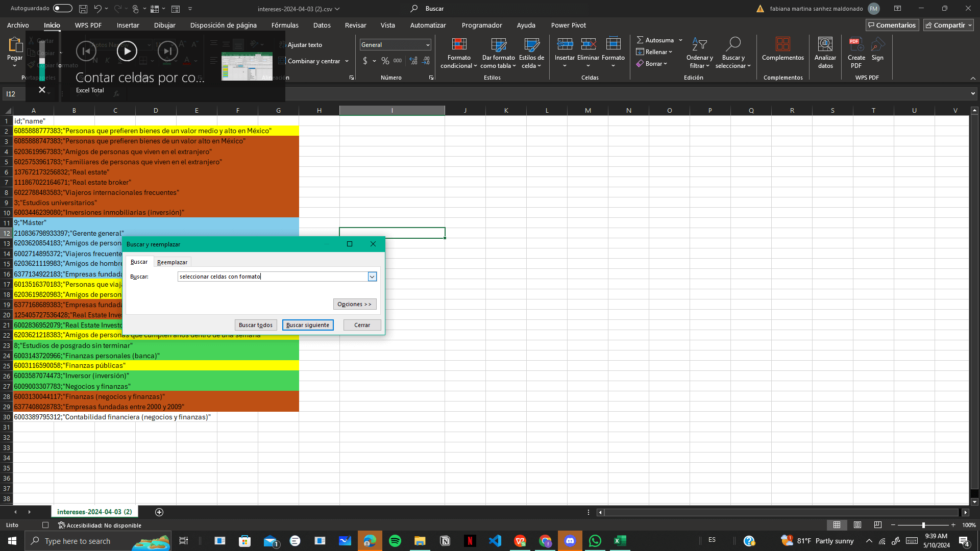Click the percent style icon

385,61
